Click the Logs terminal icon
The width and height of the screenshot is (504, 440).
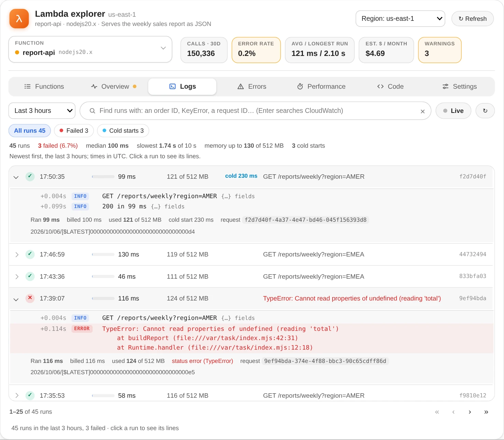tap(172, 87)
